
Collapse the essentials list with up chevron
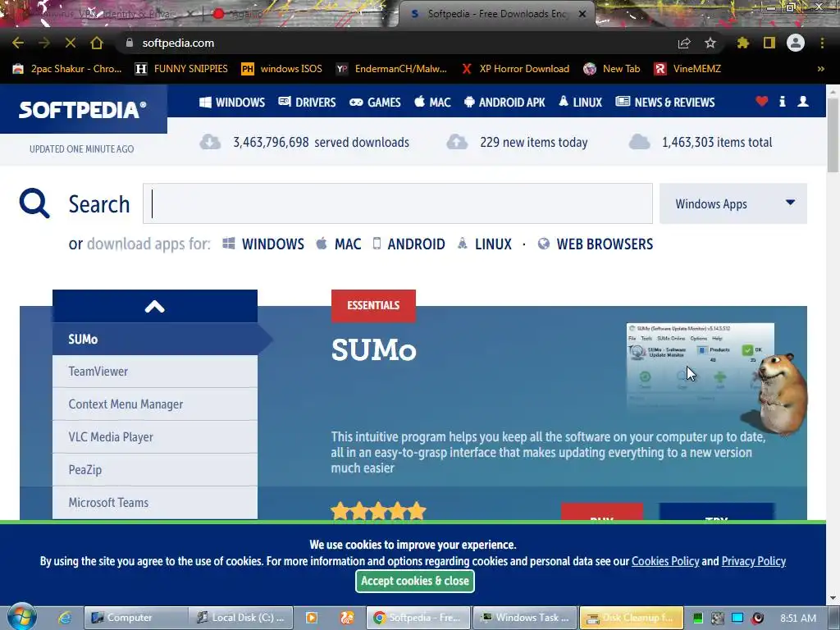pyautogui.click(x=155, y=307)
